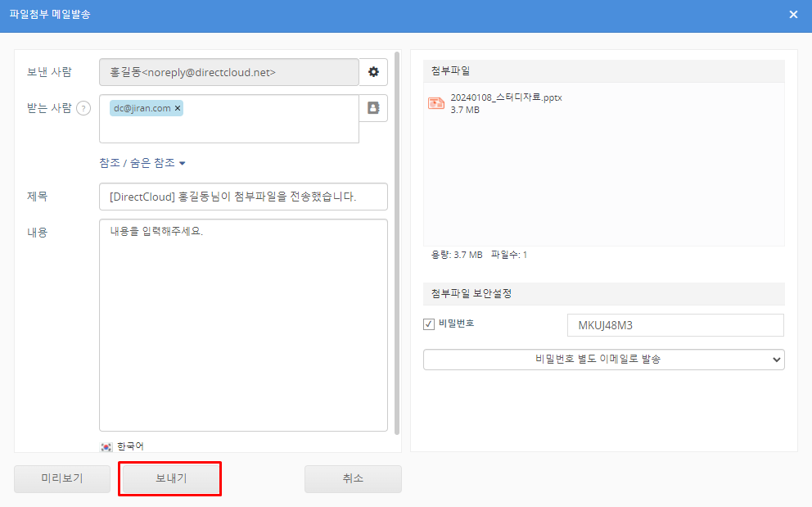This screenshot has height=507, width=812.
Task: Click the pptx attachment file icon
Action: coord(436,103)
